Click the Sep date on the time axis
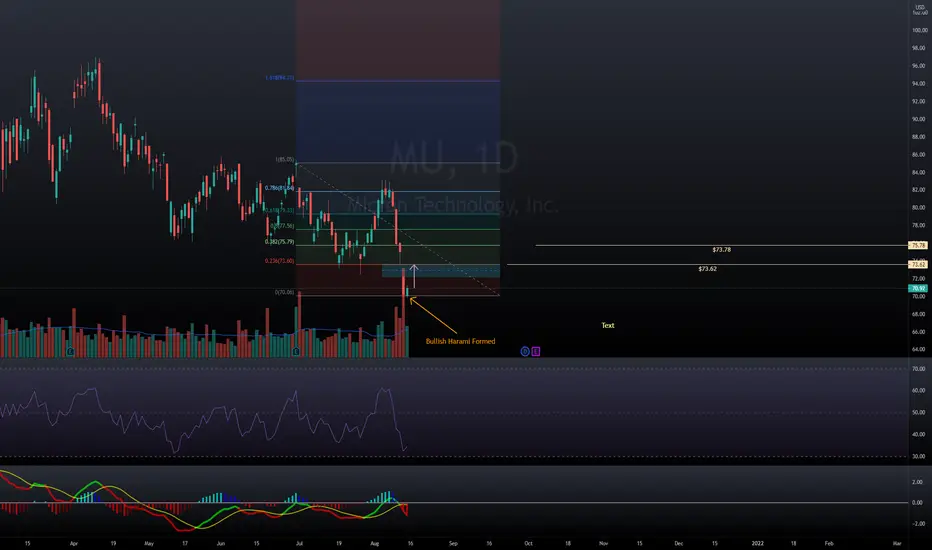The image size is (932, 550). click(453, 543)
